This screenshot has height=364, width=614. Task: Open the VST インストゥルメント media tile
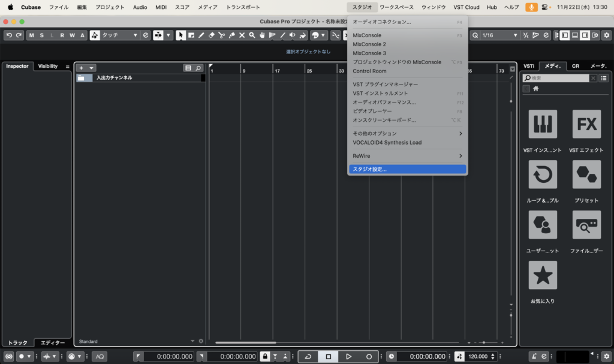coord(542,124)
